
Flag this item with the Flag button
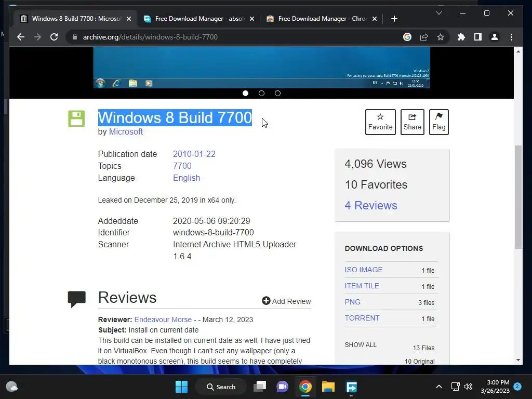click(438, 122)
